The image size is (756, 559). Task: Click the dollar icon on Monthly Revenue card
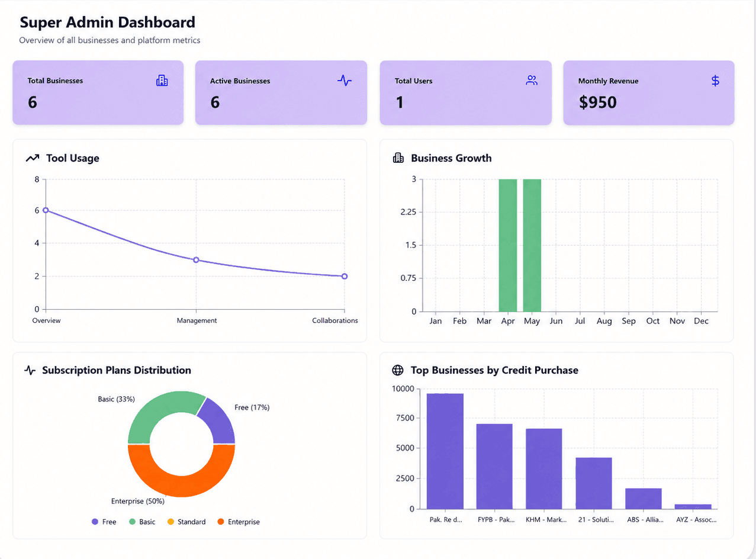[x=715, y=81]
